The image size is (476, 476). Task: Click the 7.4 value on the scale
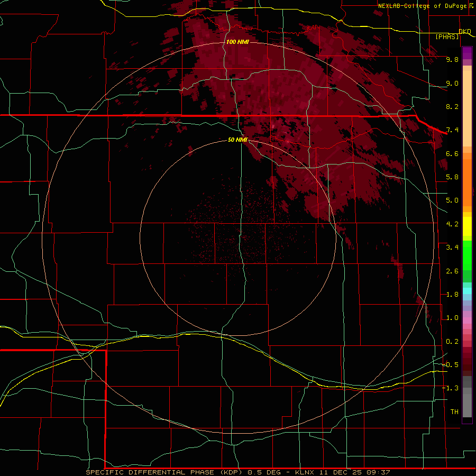(452, 130)
